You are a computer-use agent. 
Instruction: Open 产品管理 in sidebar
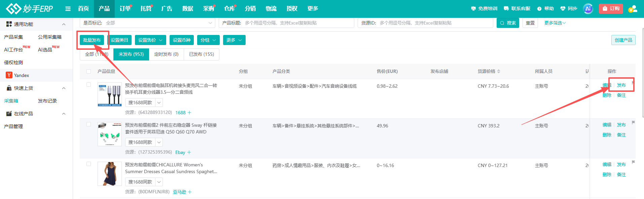(x=13, y=126)
